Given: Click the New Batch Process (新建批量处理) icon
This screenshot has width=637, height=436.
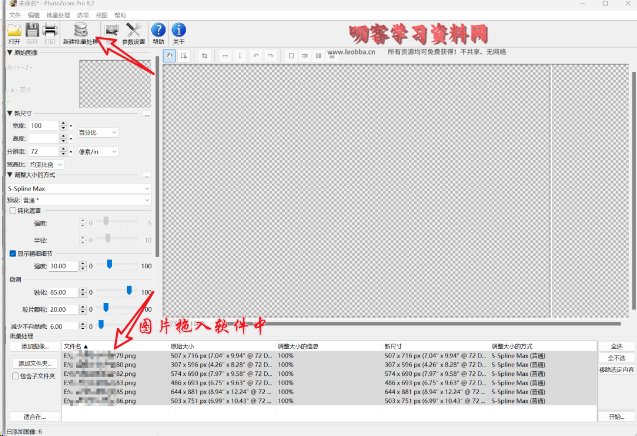Looking at the screenshot, I should click(x=83, y=32).
